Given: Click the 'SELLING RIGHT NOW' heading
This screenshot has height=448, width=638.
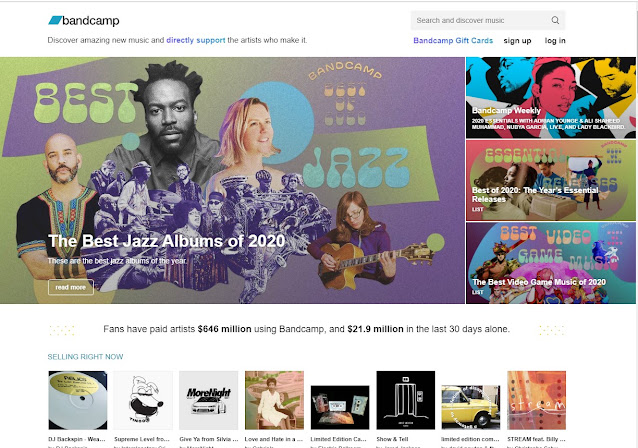Looking at the screenshot, I should (x=85, y=357).
